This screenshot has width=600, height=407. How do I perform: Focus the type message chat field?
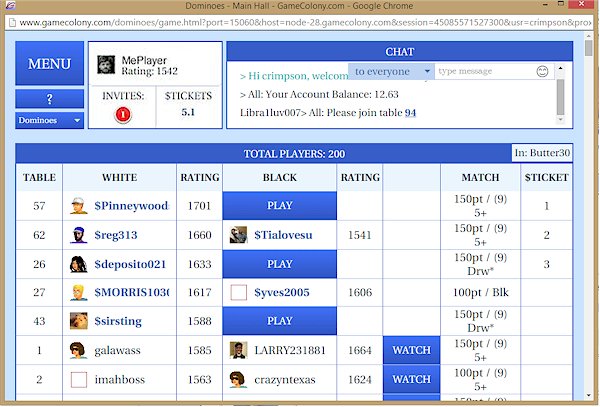click(x=484, y=71)
